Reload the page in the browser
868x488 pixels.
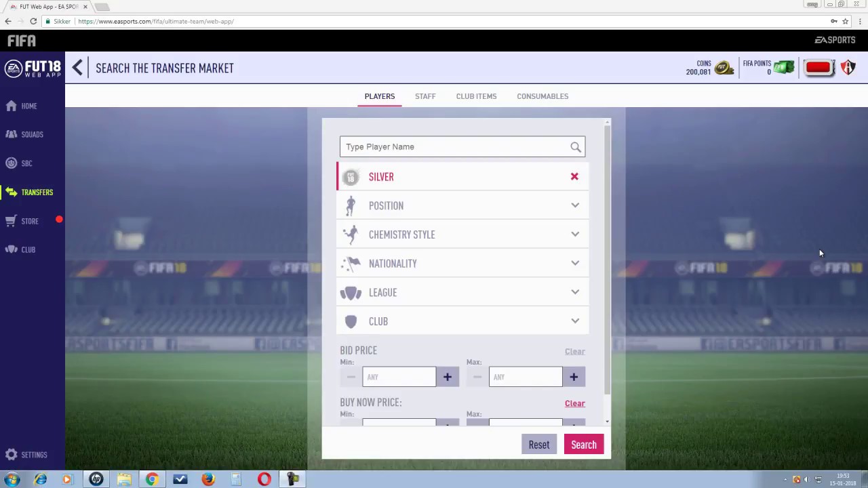click(33, 21)
